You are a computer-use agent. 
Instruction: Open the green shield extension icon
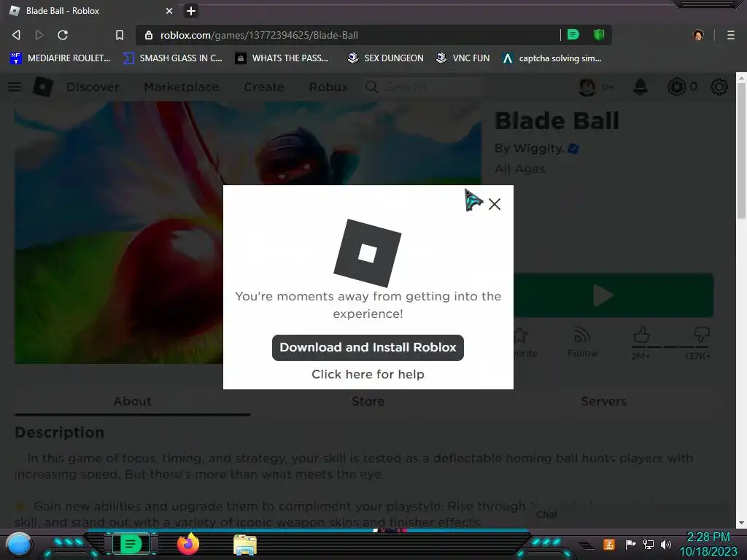(x=599, y=34)
